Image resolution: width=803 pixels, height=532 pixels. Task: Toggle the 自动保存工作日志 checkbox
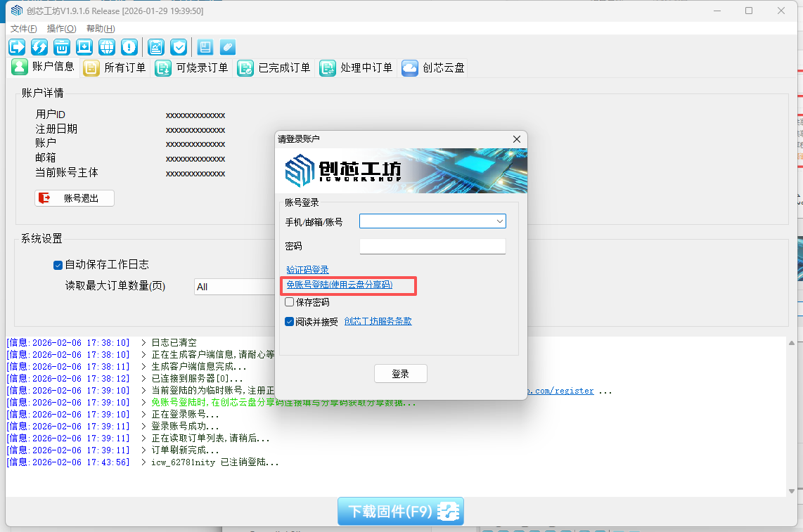(x=58, y=265)
